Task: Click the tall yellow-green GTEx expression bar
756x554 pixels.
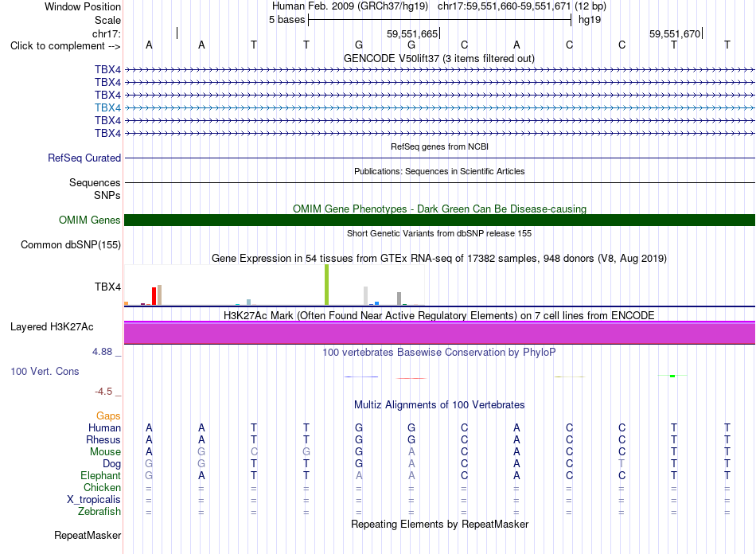Action: click(x=327, y=284)
